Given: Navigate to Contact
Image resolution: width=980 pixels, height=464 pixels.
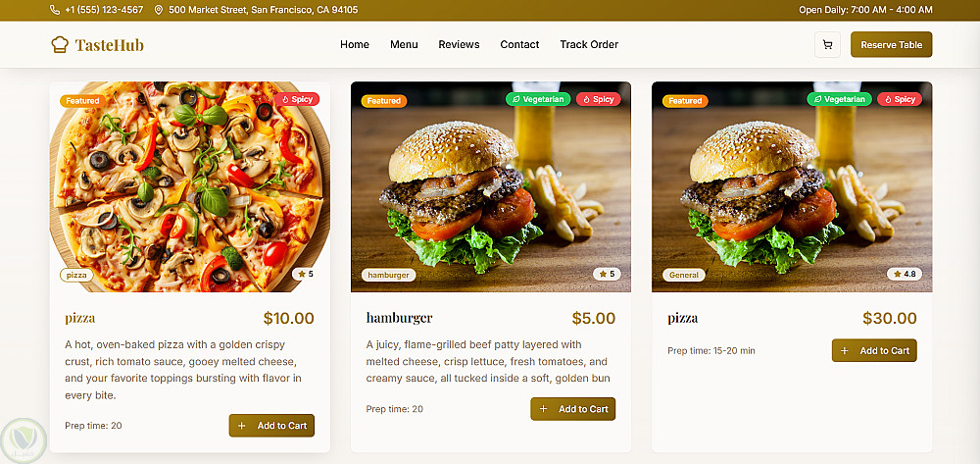Looking at the screenshot, I should click(519, 44).
